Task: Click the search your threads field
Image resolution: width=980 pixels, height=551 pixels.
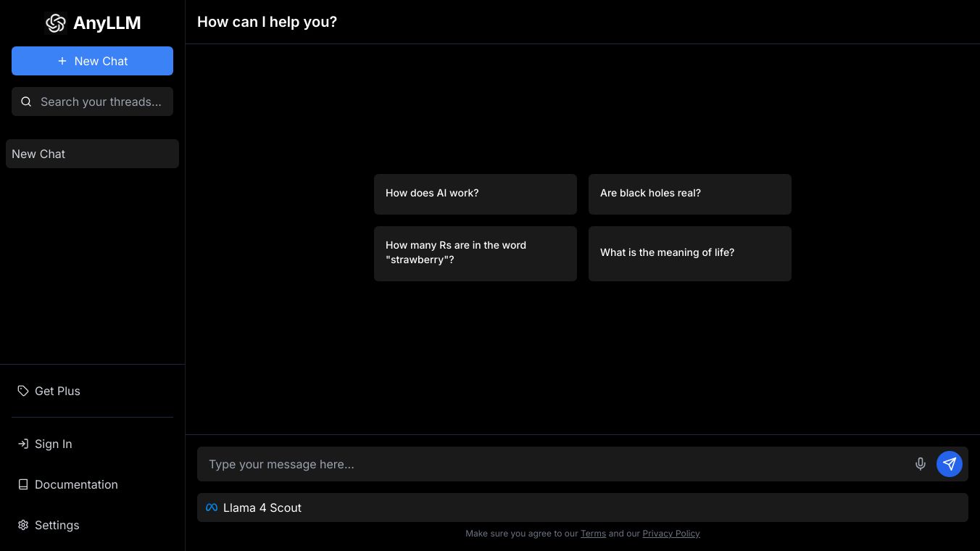Action: (x=101, y=101)
